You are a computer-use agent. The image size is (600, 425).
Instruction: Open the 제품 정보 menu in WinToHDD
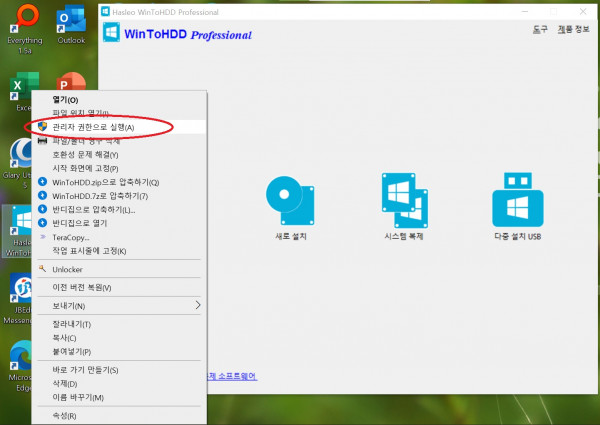click(573, 29)
